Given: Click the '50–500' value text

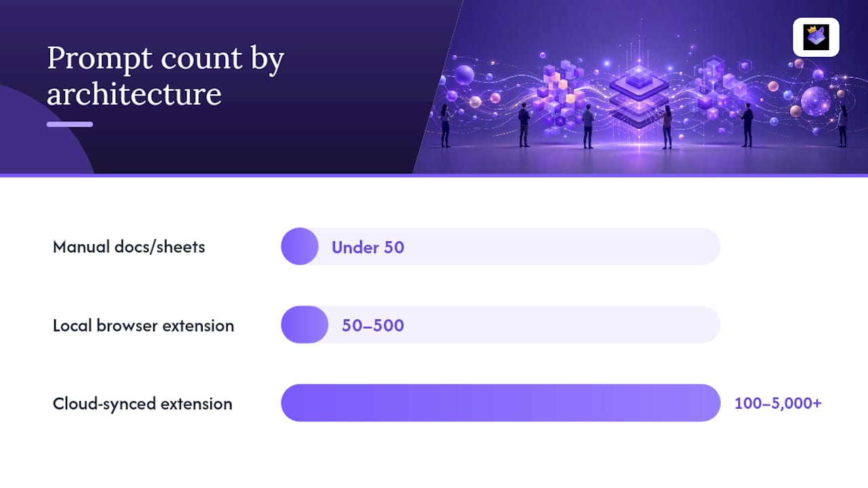Looking at the screenshot, I should pyautogui.click(x=373, y=325).
